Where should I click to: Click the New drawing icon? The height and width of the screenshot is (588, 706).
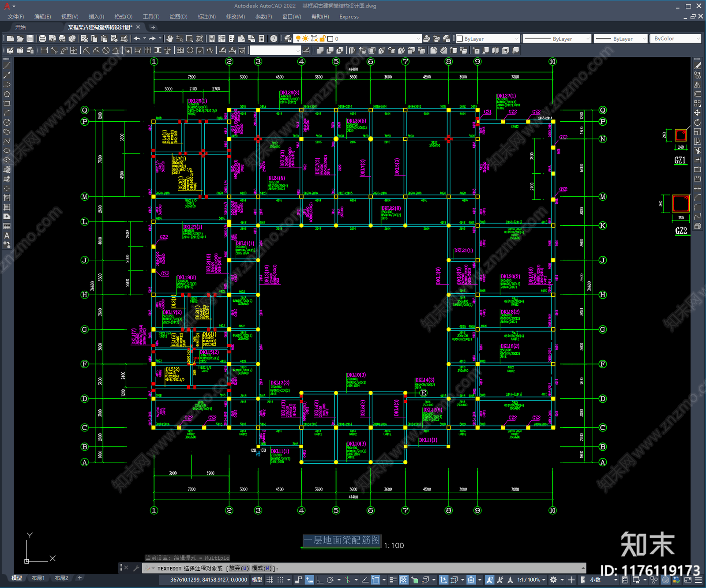pos(10,39)
